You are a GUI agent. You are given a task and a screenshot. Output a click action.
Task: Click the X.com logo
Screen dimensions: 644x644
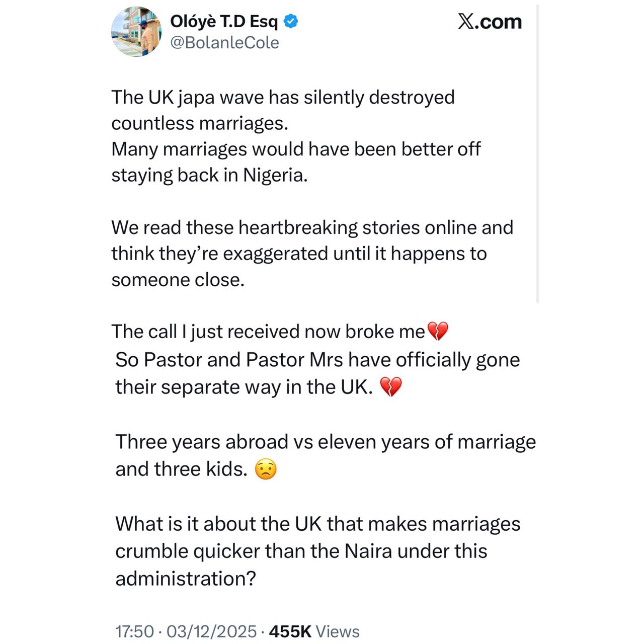(x=490, y=22)
